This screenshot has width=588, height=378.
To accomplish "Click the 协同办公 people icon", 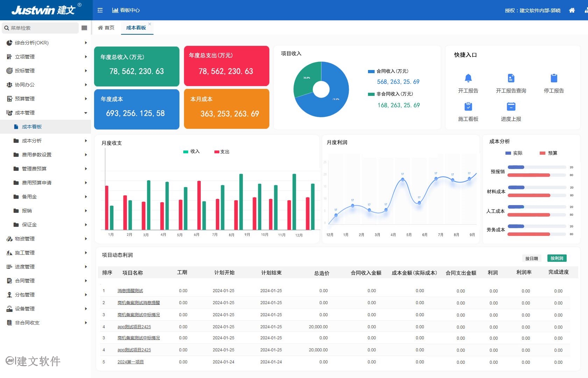I will (x=9, y=85).
